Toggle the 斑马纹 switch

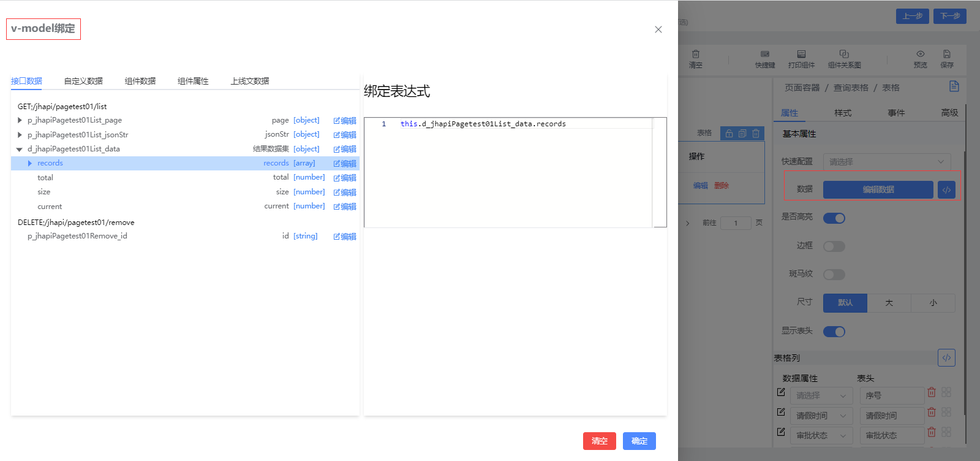834,275
